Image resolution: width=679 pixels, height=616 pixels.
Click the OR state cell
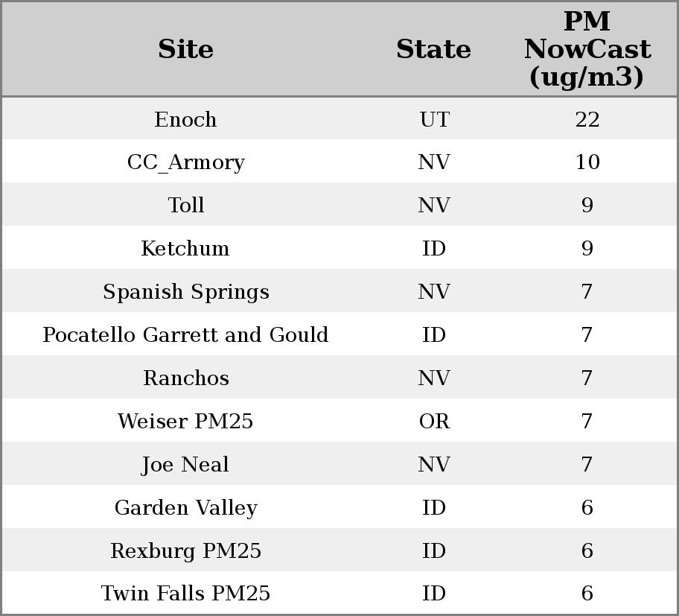pyautogui.click(x=434, y=422)
